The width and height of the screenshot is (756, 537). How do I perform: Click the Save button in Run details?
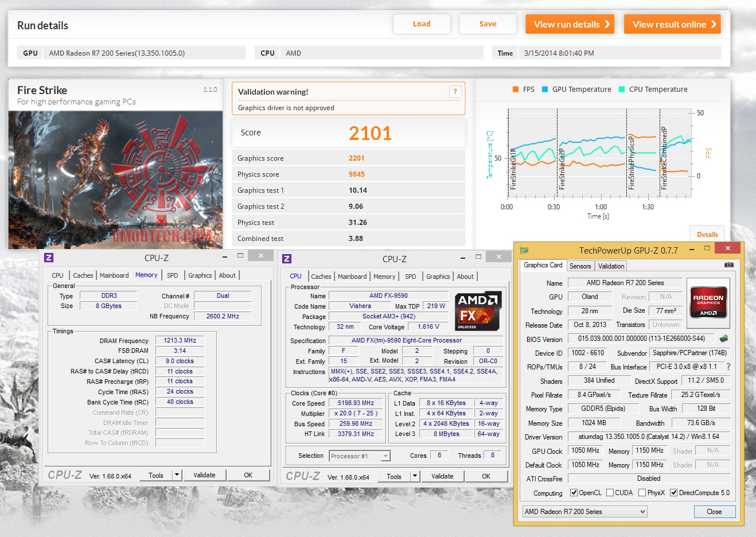[488, 24]
